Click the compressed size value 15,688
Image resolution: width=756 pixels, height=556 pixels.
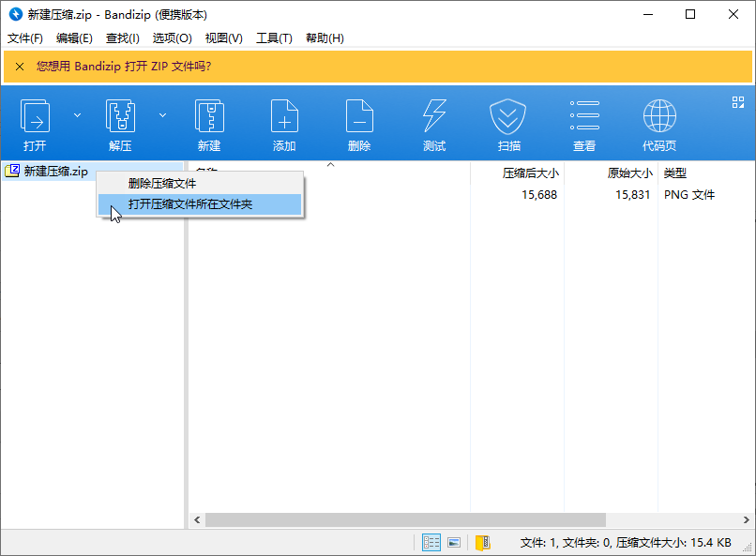tap(539, 195)
